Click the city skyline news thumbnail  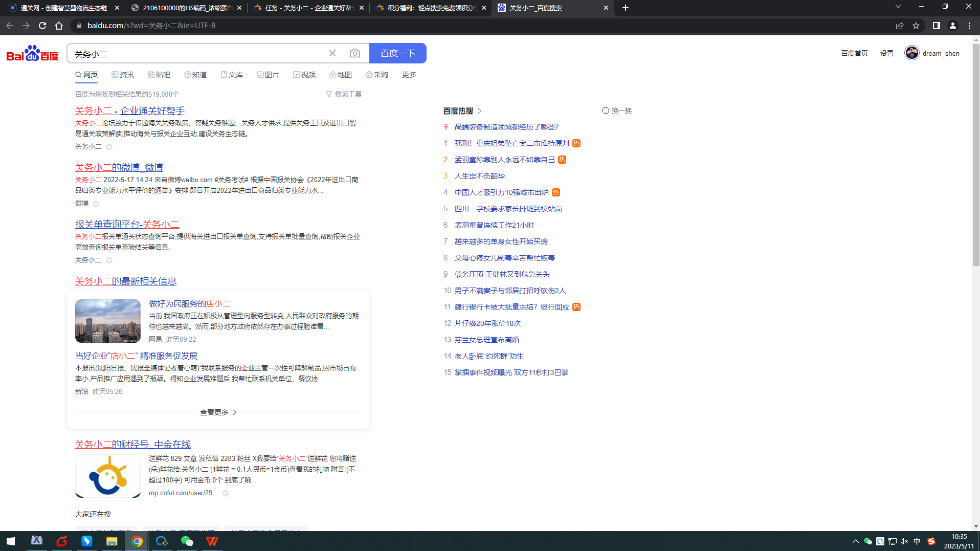pyautogui.click(x=108, y=321)
